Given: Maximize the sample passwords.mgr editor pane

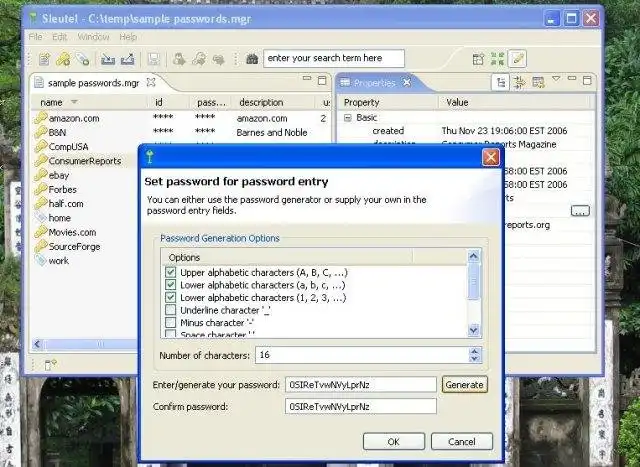Looking at the screenshot, I should pos(322,80).
